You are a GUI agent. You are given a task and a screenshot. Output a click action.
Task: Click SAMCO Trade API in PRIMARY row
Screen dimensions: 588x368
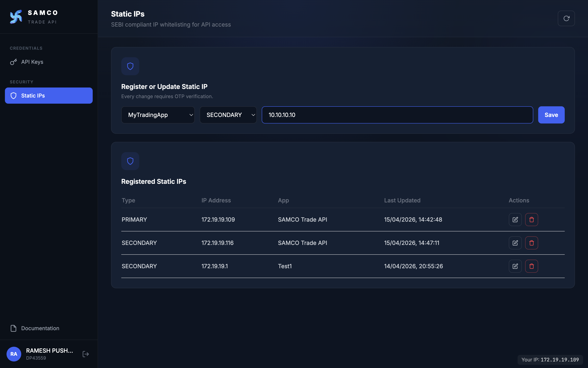tap(302, 220)
